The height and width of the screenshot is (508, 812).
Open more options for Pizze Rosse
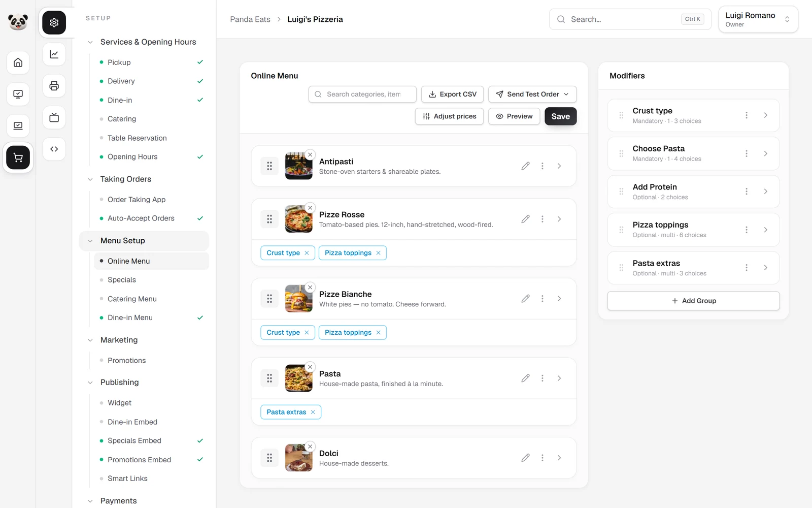[542, 219]
